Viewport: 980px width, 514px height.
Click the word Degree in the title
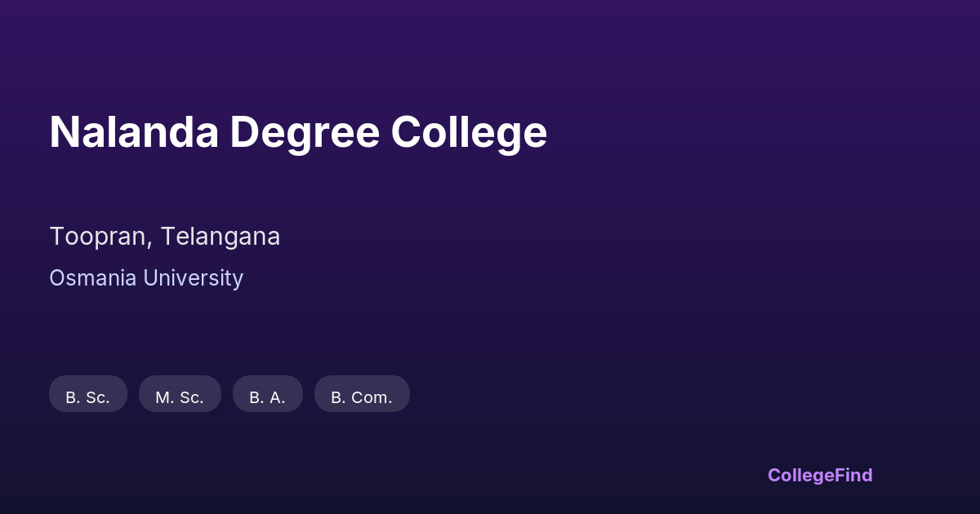pyautogui.click(x=305, y=132)
